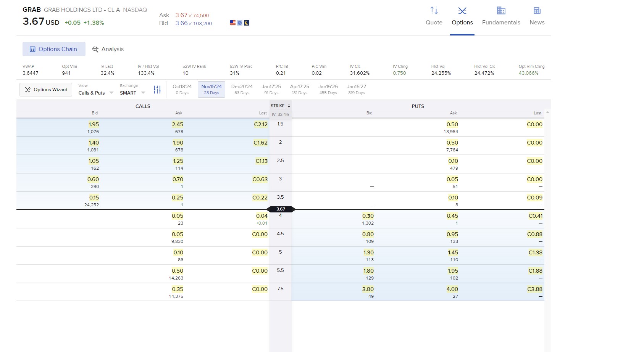This screenshot has height=352, width=644.
Task: Select the Nov15'24 expiration
Action: [211, 89]
